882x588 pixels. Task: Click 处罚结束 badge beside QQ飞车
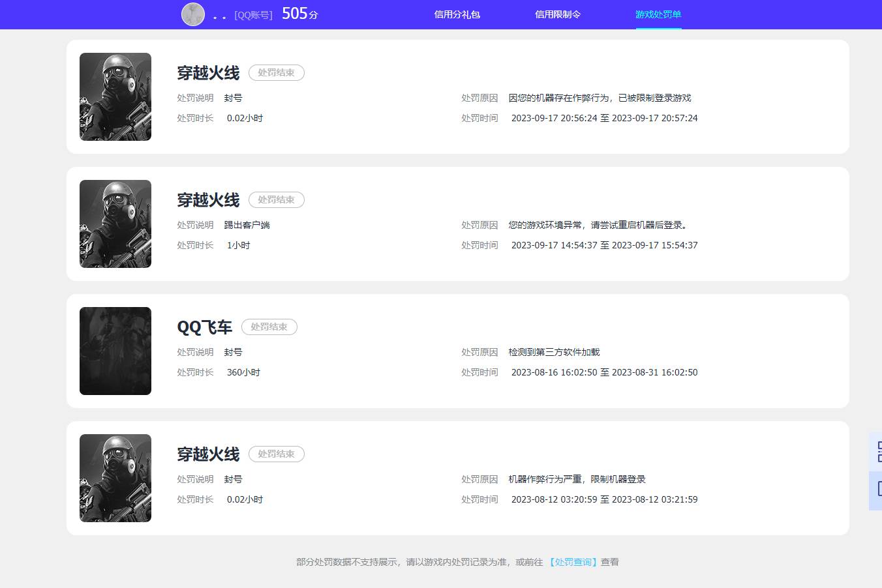point(269,327)
